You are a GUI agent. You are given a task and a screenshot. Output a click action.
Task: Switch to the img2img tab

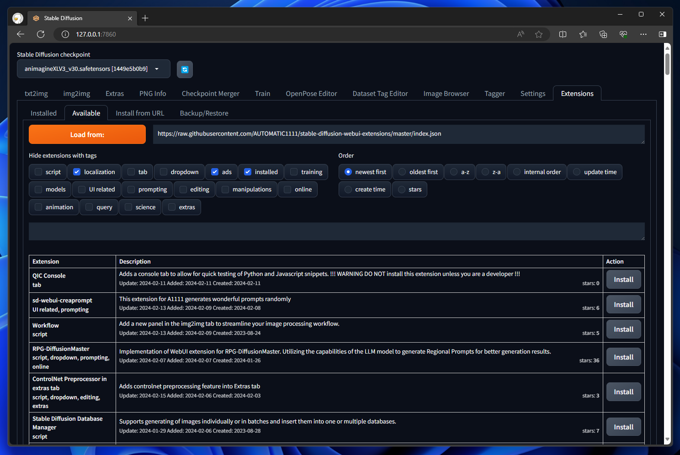tap(77, 94)
